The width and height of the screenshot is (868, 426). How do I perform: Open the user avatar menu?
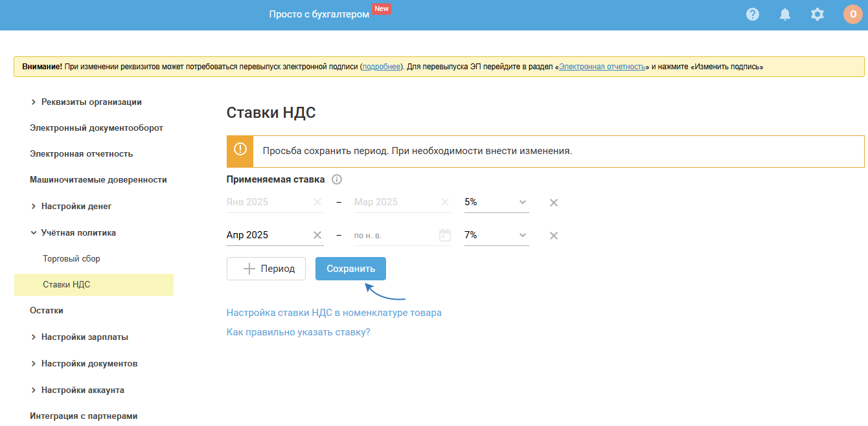click(x=852, y=14)
